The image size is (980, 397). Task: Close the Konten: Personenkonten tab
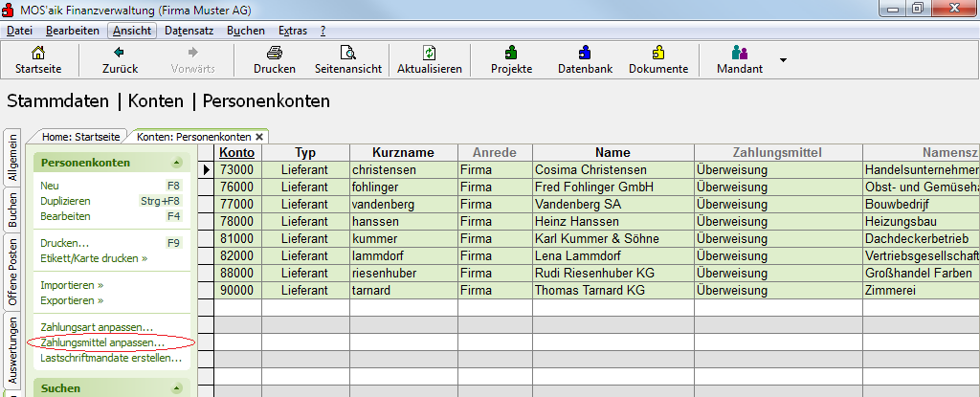click(259, 136)
